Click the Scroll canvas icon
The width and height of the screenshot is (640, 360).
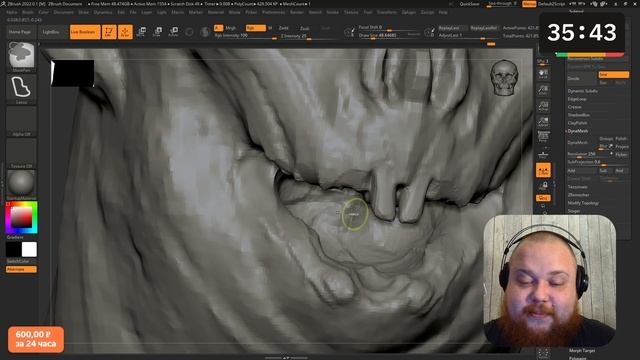[543, 74]
